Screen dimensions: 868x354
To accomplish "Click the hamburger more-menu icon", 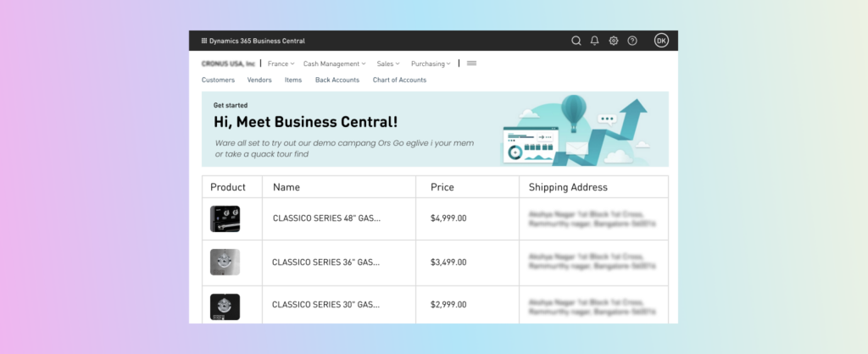I will pyautogui.click(x=471, y=64).
